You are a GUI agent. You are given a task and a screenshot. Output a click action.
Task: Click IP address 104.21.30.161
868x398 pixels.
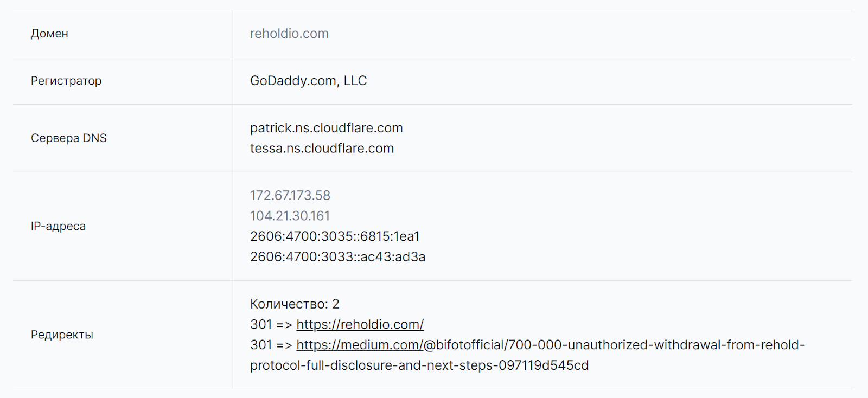coord(290,216)
